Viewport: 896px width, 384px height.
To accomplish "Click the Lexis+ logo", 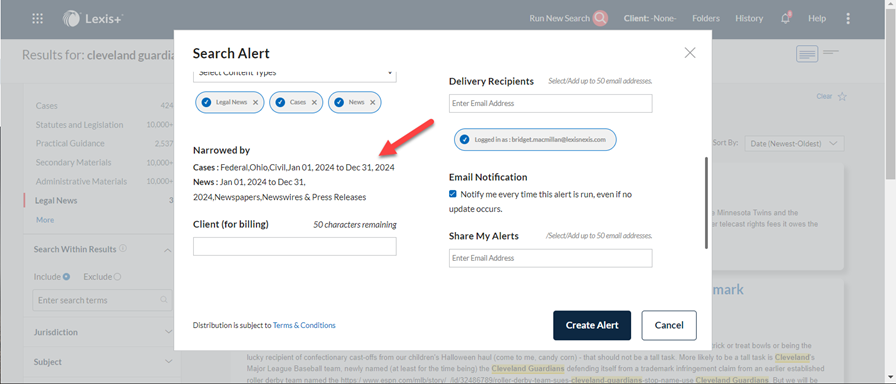I will click(93, 19).
